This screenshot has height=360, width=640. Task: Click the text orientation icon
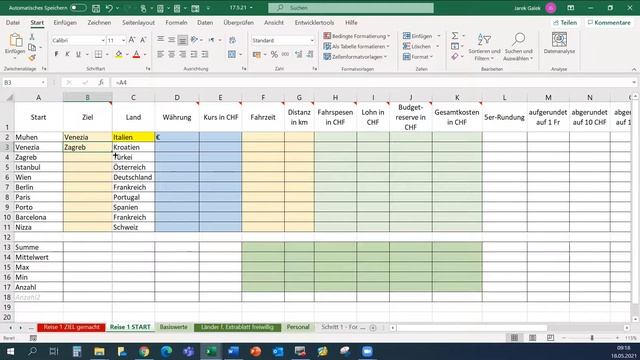(x=194, y=40)
